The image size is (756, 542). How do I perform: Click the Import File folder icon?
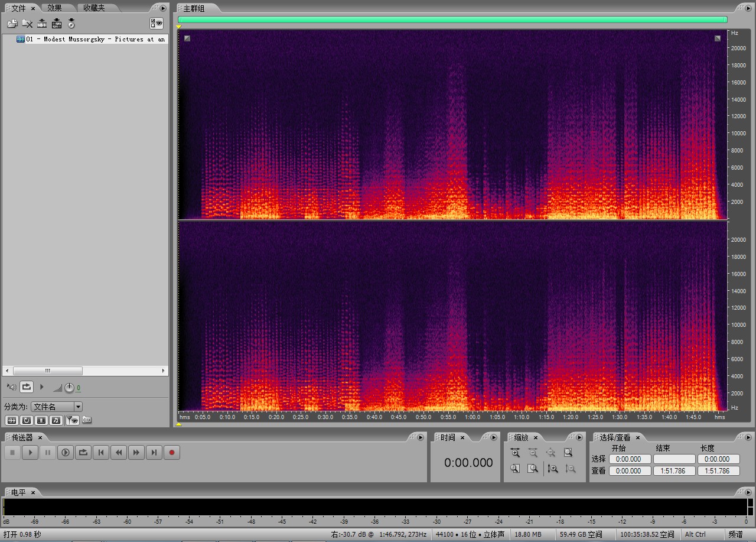[12, 24]
